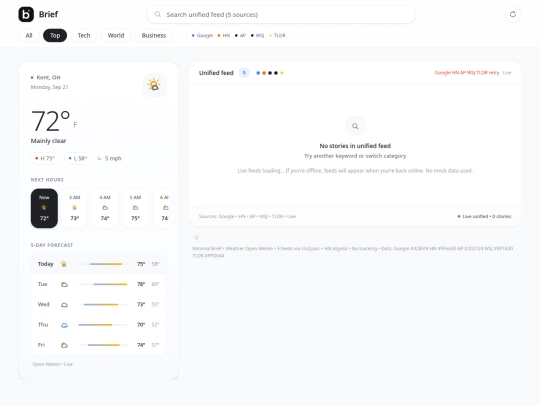Image resolution: width=540 pixels, height=405 pixels.
Task: Click the Today row in the 5-day forecast
Action: tap(98, 264)
